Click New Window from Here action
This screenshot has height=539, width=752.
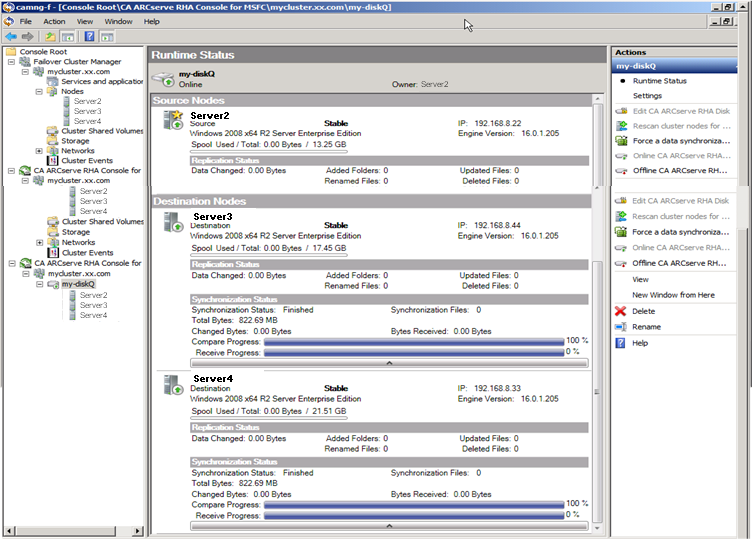pyautogui.click(x=673, y=295)
